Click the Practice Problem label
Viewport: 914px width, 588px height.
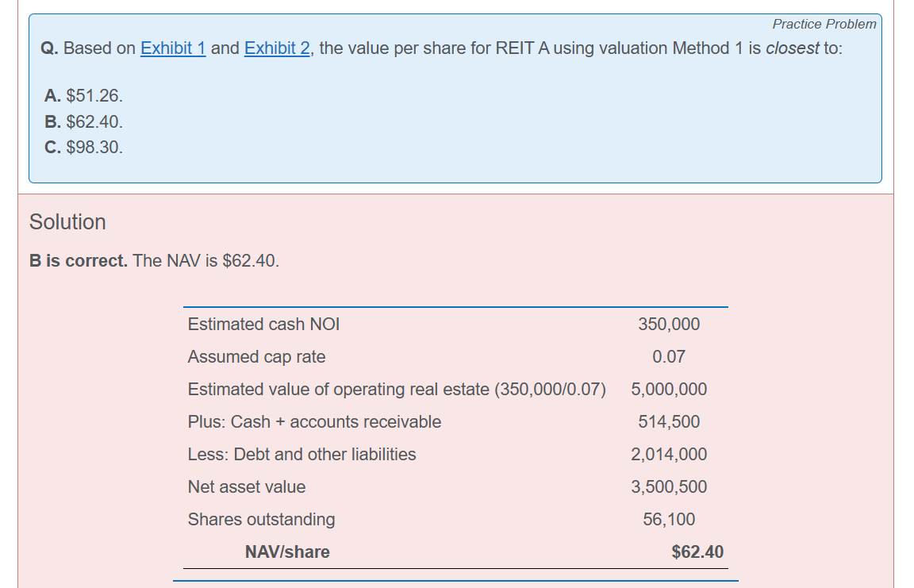(x=824, y=24)
